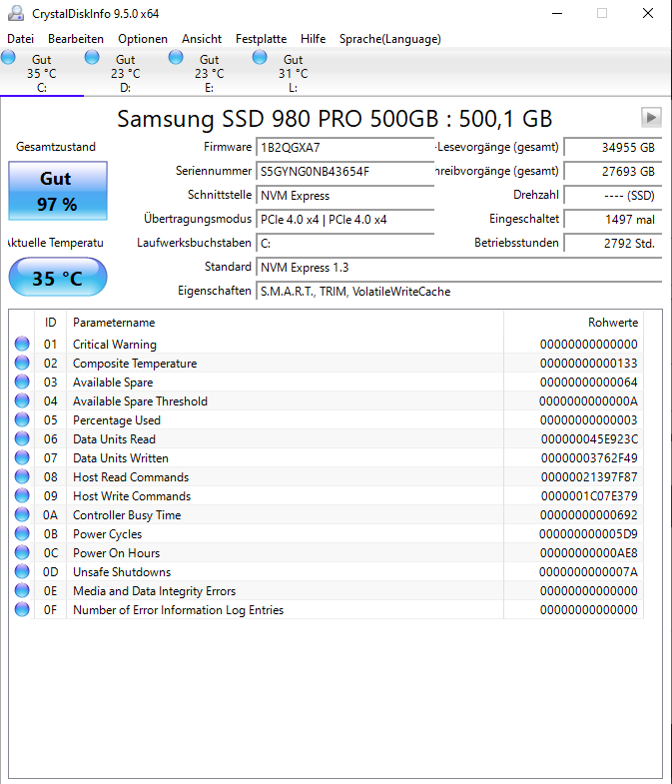Switch to drive L: tab showing 31 °C

(x=293, y=73)
